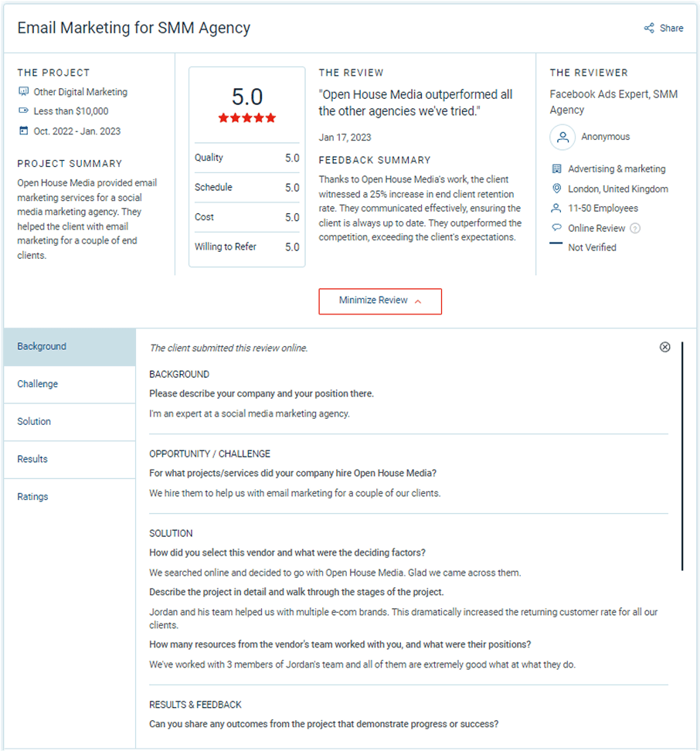Click the red five-star rating
This screenshot has width=700, height=751.
[247, 118]
